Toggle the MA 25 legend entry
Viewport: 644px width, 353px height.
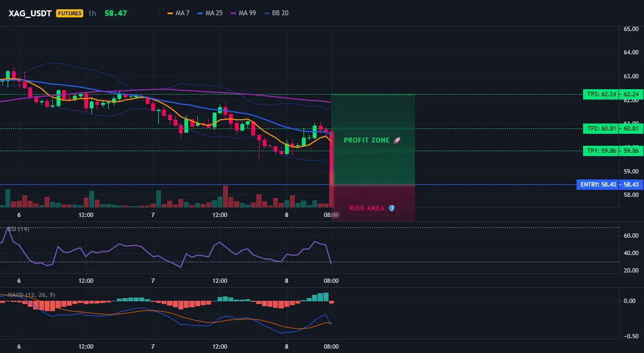(x=210, y=13)
